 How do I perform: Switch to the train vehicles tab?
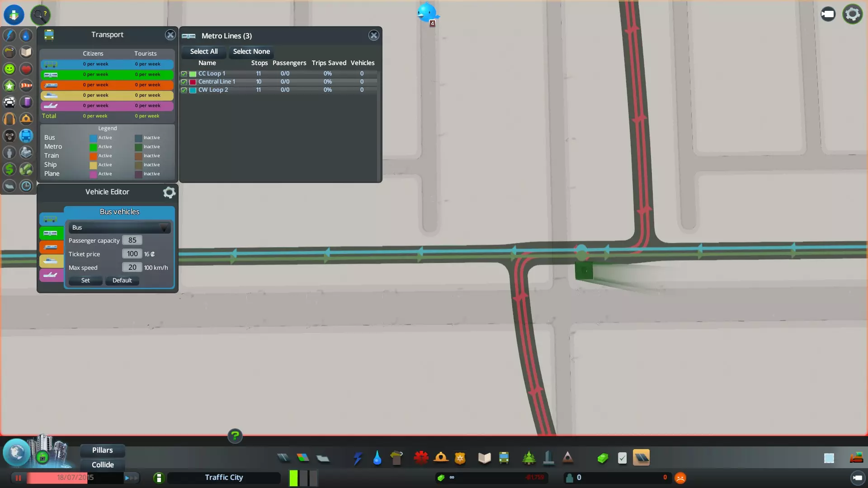click(51, 247)
